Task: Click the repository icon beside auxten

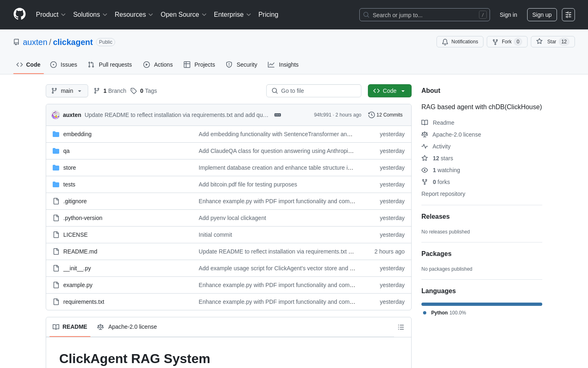Action: tap(16, 42)
